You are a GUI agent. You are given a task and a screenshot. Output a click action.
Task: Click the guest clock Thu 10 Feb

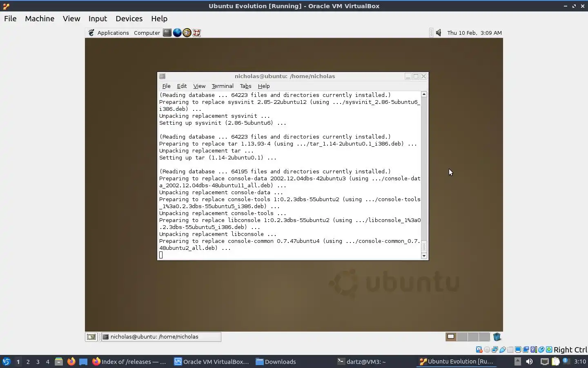pos(474,33)
